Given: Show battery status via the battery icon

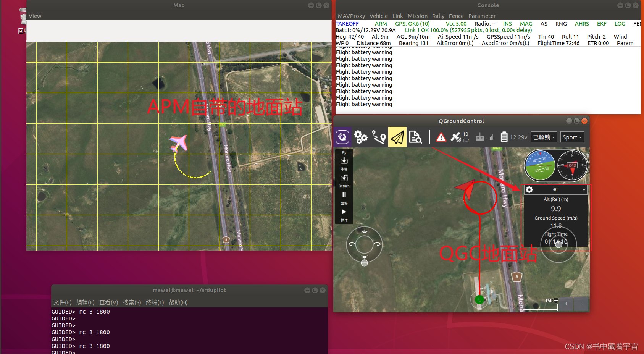Looking at the screenshot, I should (x=504, y=137).
